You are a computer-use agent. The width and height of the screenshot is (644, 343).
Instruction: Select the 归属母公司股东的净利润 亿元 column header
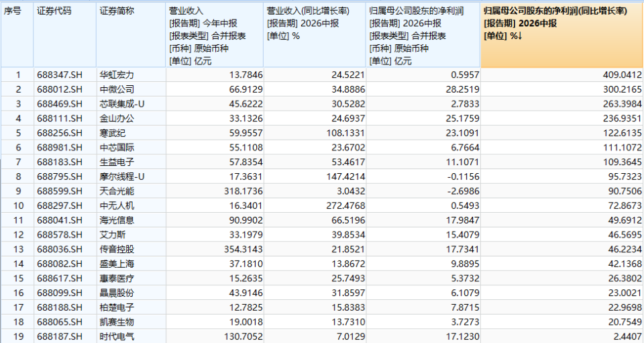[x=423, y=35]
